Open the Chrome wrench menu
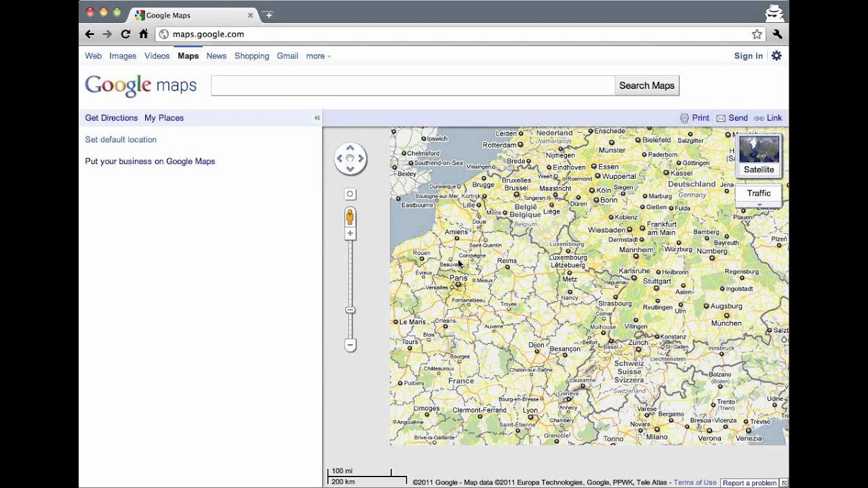This screenshot has width=868, height=488. pyautogui.click(x=777, y=34)
